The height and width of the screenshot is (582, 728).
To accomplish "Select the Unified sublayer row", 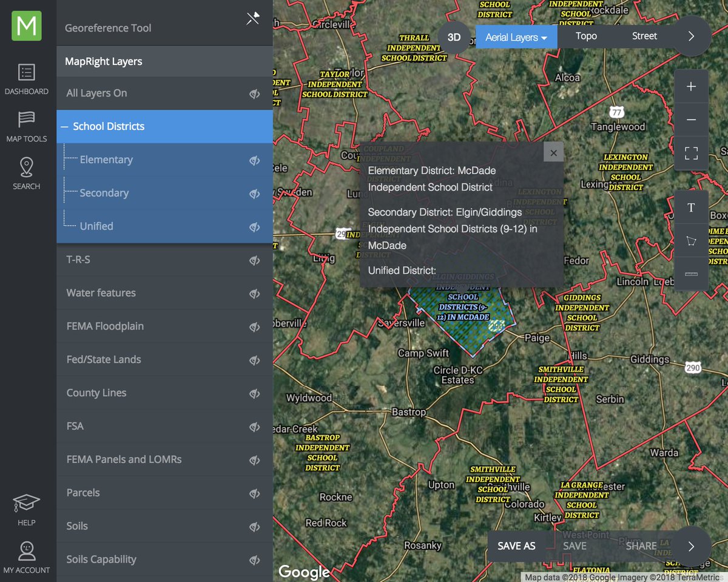I will coord(164,226).
